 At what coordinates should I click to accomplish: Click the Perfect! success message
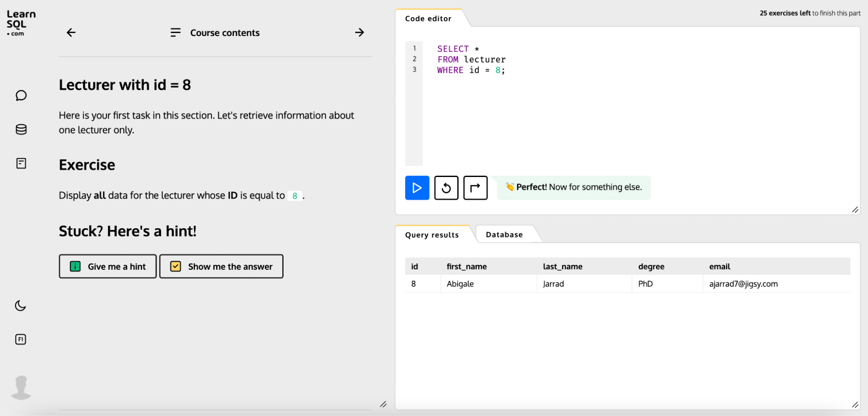click(574, 187)
